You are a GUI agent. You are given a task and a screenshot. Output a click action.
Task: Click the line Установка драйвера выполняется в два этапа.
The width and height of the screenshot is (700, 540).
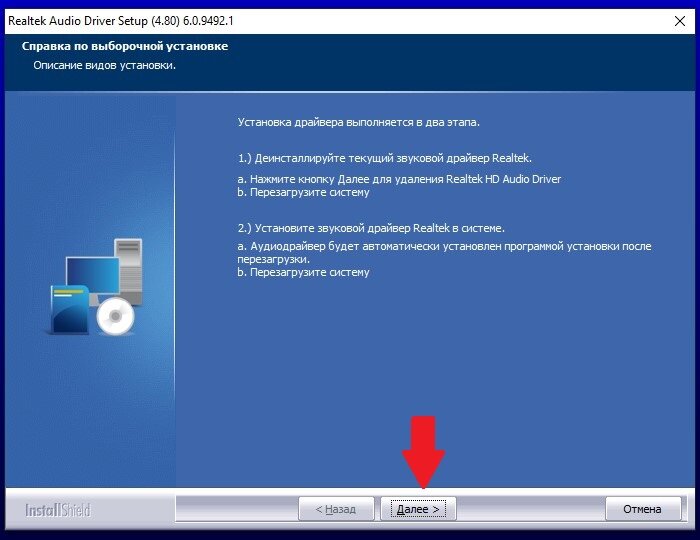358,122
